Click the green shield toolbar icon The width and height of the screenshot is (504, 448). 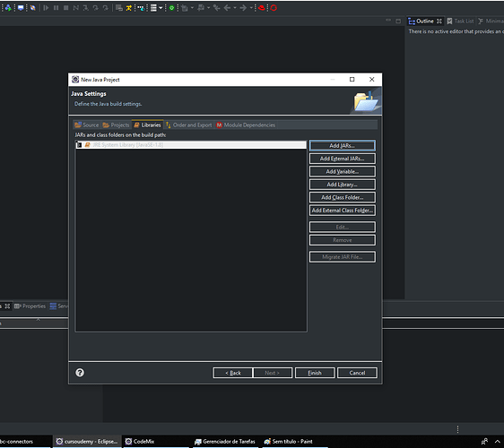(x=171, y=8)
